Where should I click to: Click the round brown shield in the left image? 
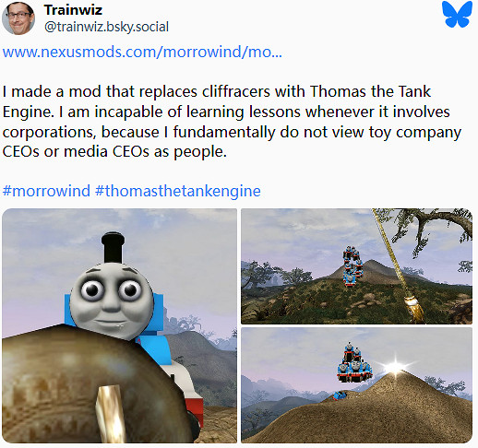pos(92,384)
